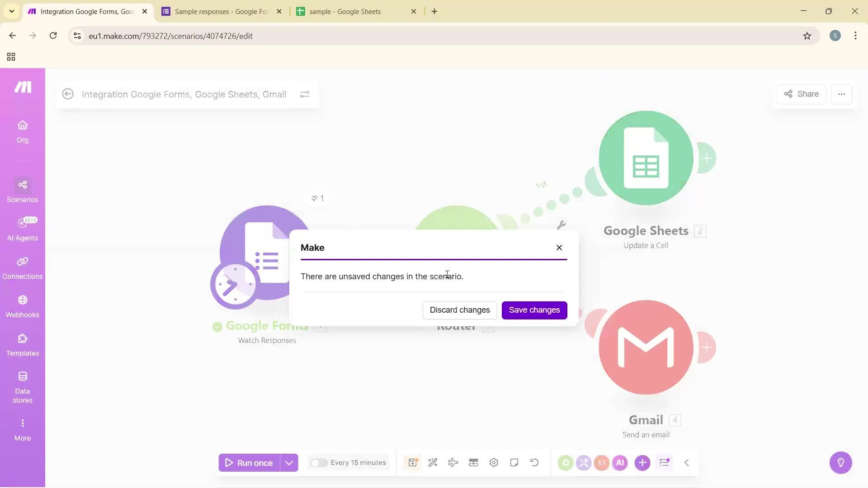Click the Save changes button
The width and height of the screenshot is (868, 488).
tap(534, 310)
